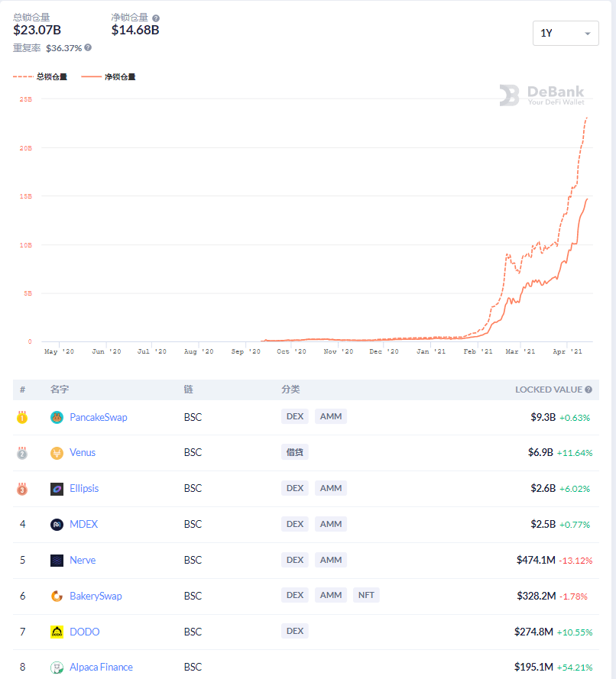Click Nerve logo icon
Screen dimensions: 616x679
click(x=57, y=561)
